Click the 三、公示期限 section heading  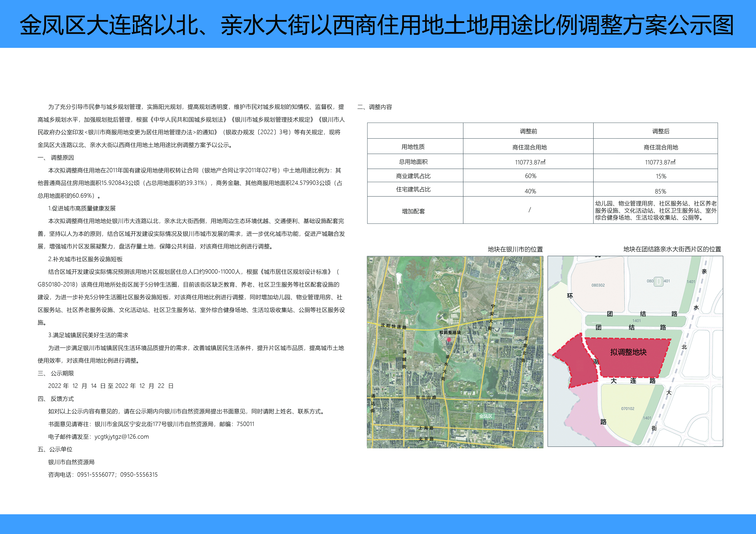click(56, 373)
